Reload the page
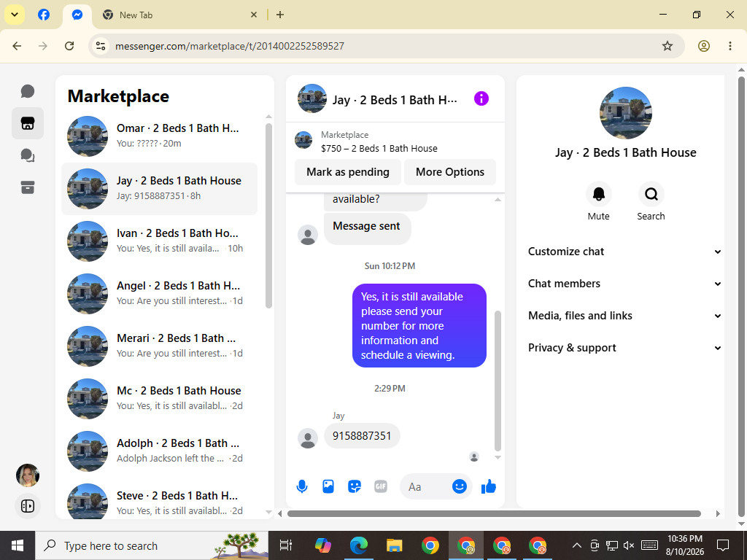Viewport: 747px width, 560px height. 69,46
